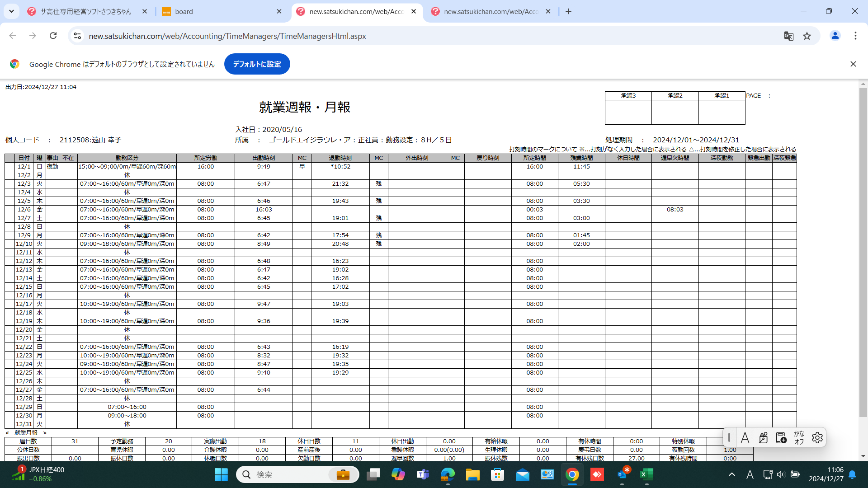Dismiss the default browser notification bar

pyautogui.click(x=853, y=64)
